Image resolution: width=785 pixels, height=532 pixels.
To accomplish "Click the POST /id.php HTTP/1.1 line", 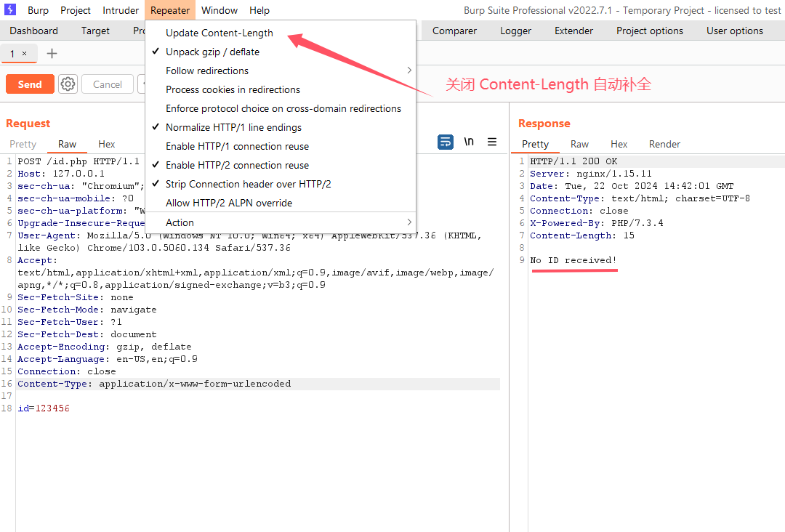I will (x=78, y=161).
